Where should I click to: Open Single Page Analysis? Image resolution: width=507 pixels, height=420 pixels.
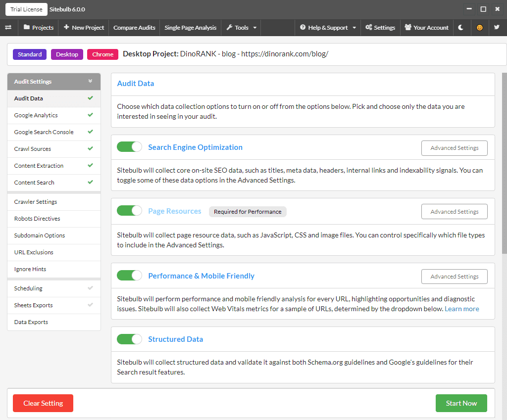pyautogui.click(x=191, y=28)
